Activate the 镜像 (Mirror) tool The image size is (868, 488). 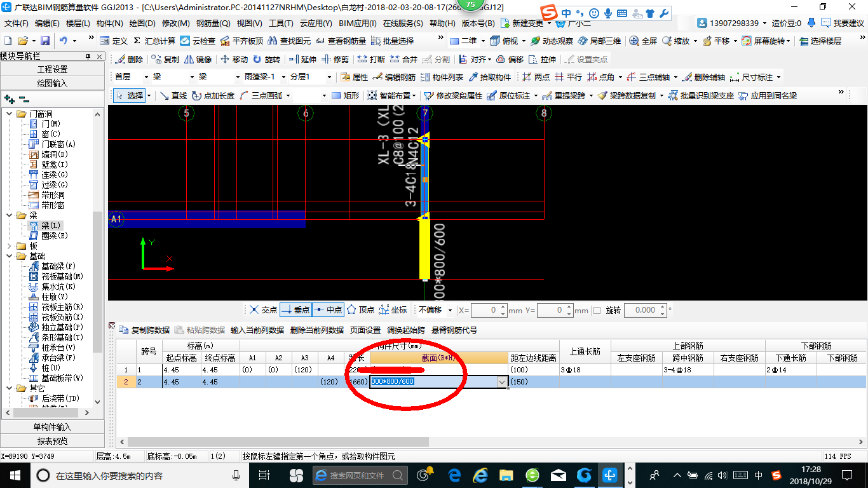(x=198, y=59)
